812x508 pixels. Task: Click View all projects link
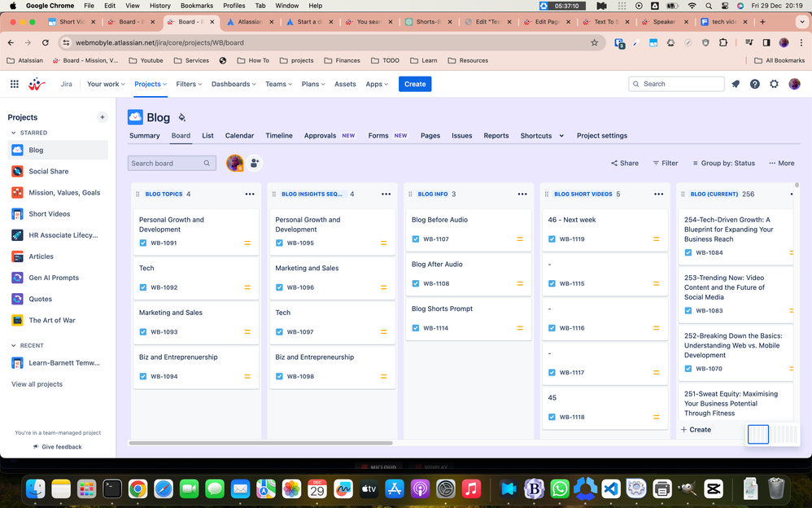(x=37, y=384)
